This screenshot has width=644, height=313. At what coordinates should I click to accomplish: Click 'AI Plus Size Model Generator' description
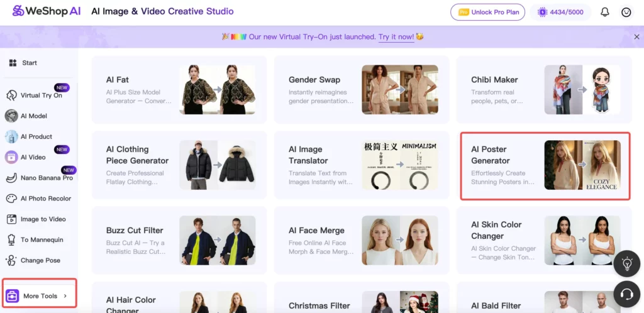pyautogui.click(x=139, y=96)
